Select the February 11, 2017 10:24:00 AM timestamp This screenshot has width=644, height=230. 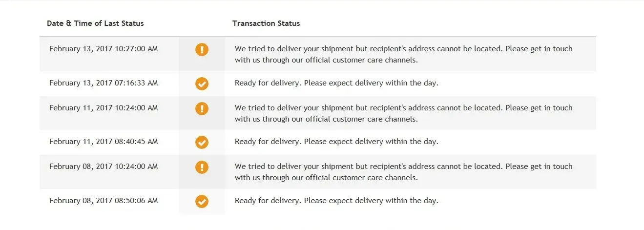point(104,108)
